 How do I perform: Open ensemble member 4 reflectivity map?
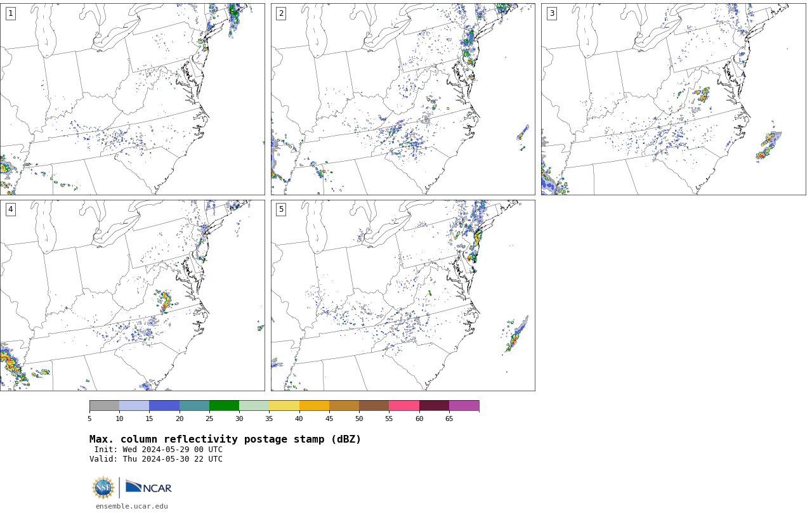(x=132, y=295)
